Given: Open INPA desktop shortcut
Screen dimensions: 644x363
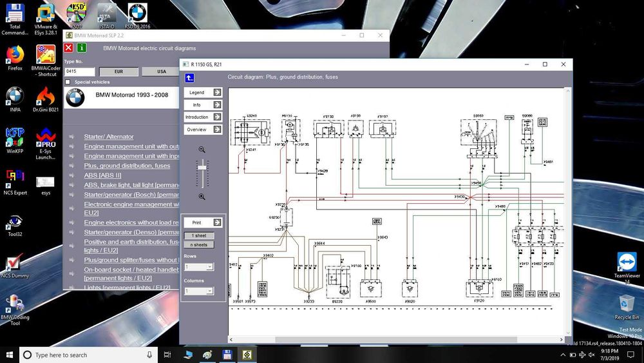Looking at the screenshot, I should pos(15,99).
